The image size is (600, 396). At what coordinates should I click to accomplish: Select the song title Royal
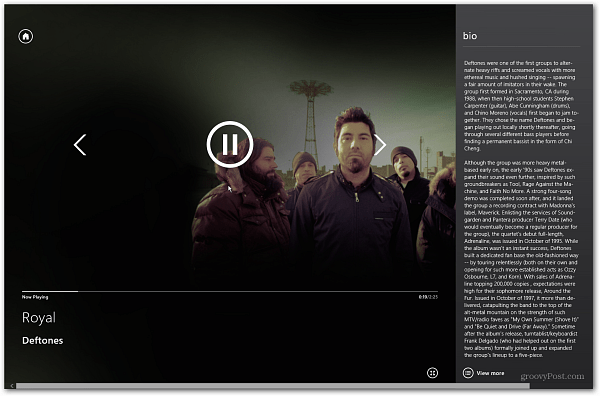[39, 318]
